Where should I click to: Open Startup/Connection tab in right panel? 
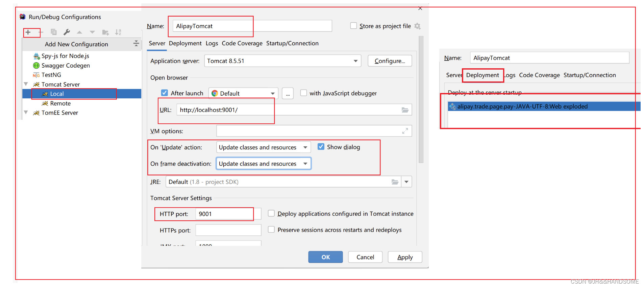click(x=590, y=75)
